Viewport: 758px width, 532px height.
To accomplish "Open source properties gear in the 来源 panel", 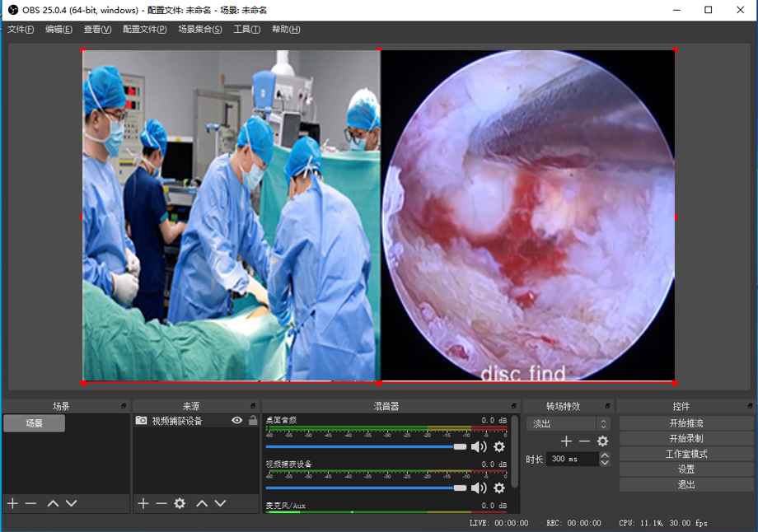I will pyautogui.click(x=180, y=503).
